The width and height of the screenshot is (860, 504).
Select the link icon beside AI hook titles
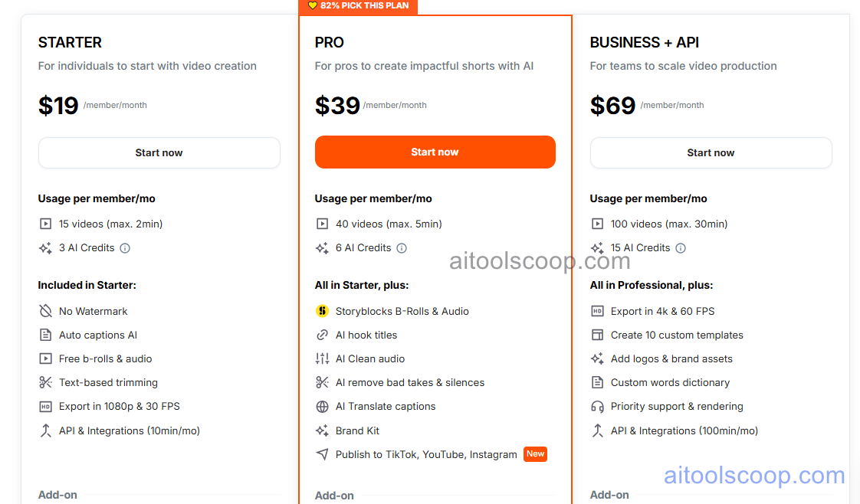[323, 335]
